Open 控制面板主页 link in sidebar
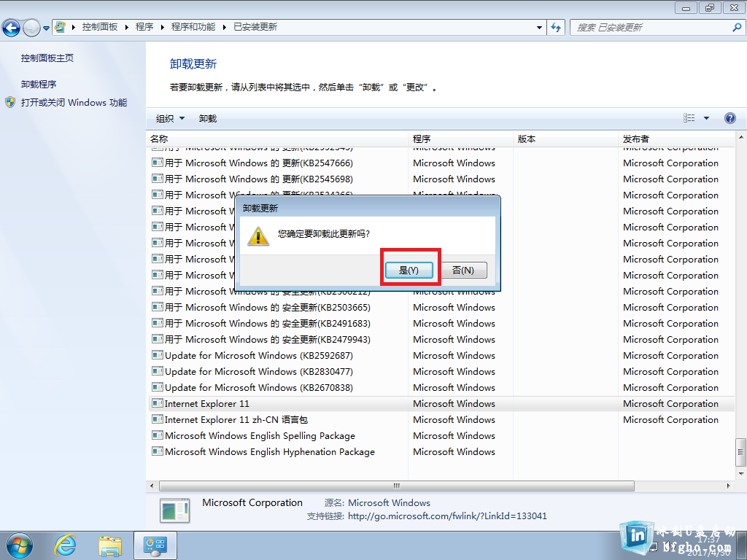747x560 pixels. point(47,58)
